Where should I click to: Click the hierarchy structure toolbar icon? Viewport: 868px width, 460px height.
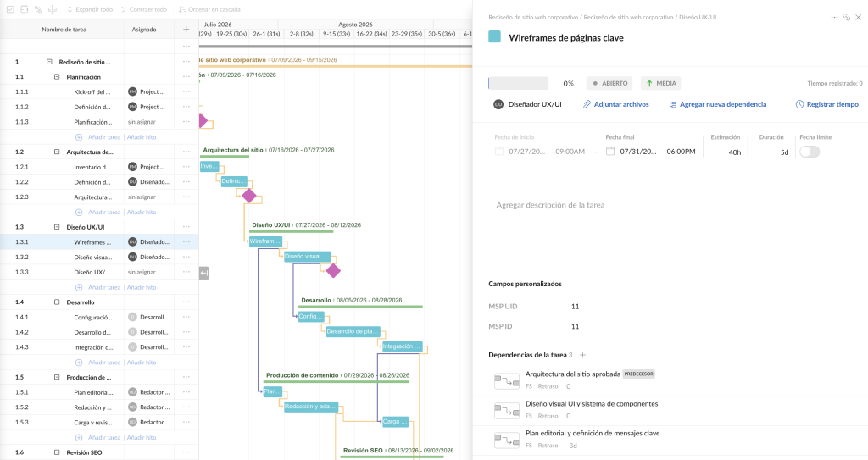(37, 9)
